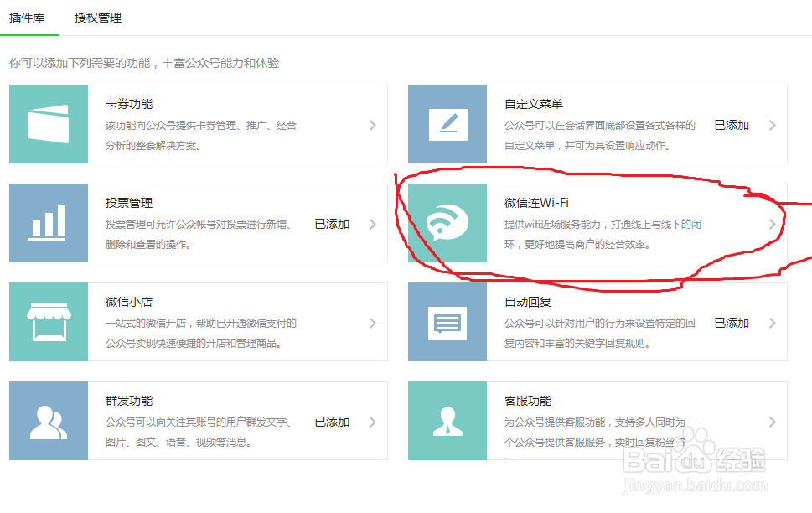The width and height of the screenshot is (812, 513).
Task: Click 已添加 status on 自动回复
Action: 732,323
